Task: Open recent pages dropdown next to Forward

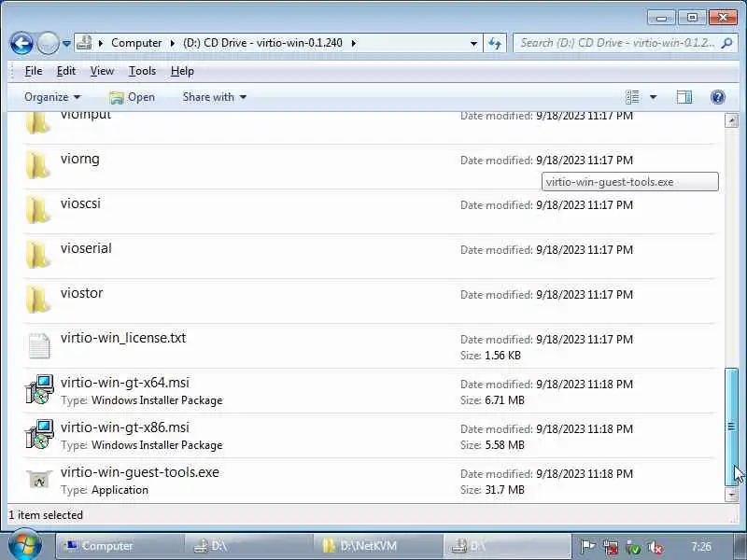Action: pyautogui.click(x=66, y=44)
